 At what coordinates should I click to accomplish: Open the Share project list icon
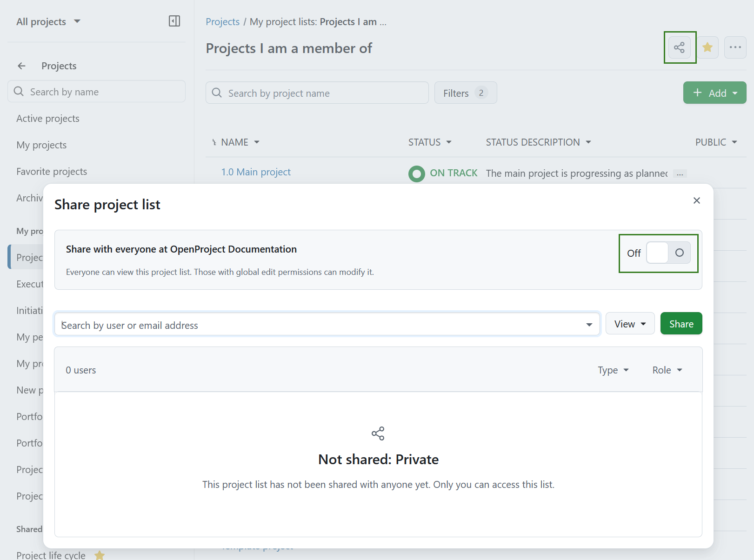tap(680, 47)
